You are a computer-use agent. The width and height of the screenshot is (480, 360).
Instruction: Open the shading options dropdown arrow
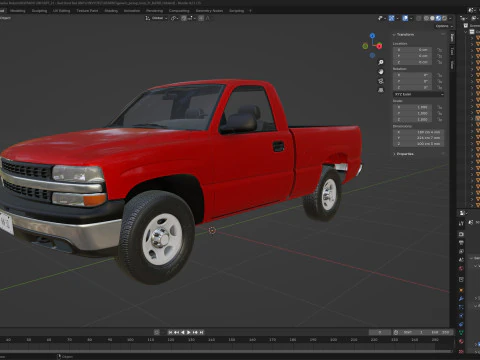[x=450, y=18]
